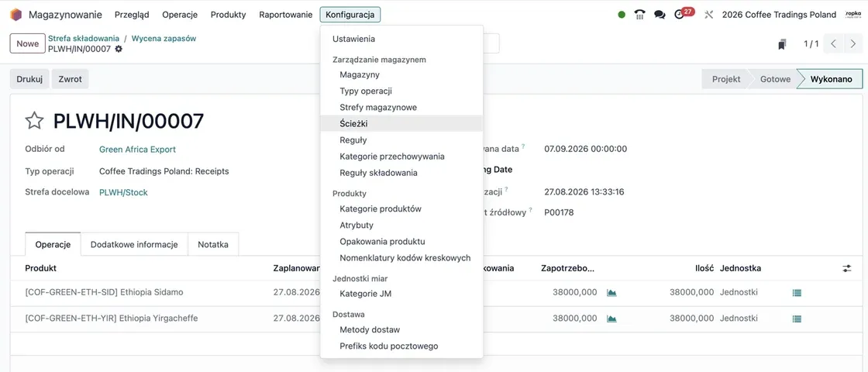Image resolution: width=868 pixels, height=372 pixels.
Task: Click the user avatar in top bar
Action: click(x=853, y=15)
